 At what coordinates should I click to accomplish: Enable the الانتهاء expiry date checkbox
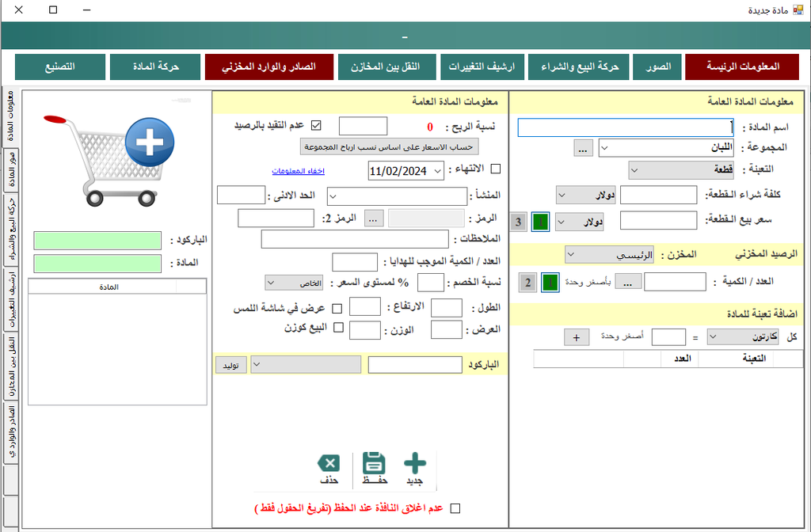(x=494, y=170)
